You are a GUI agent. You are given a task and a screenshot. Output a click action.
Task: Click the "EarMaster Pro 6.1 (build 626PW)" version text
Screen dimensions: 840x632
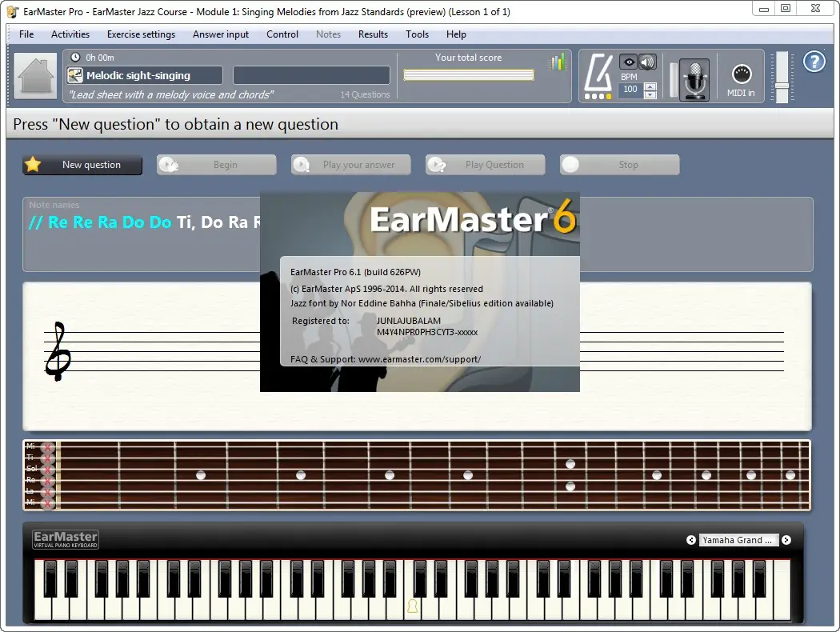[356, 272]
